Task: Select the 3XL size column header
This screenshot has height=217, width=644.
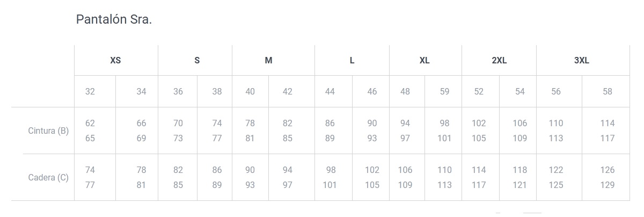Action: [x=582, y=61]
